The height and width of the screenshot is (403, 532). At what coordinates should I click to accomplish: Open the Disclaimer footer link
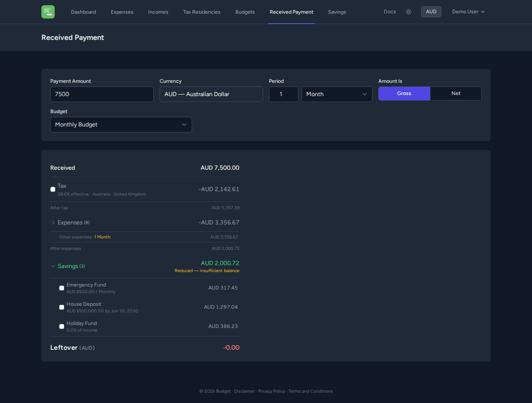pyautogui.click(x=245, y=391)
